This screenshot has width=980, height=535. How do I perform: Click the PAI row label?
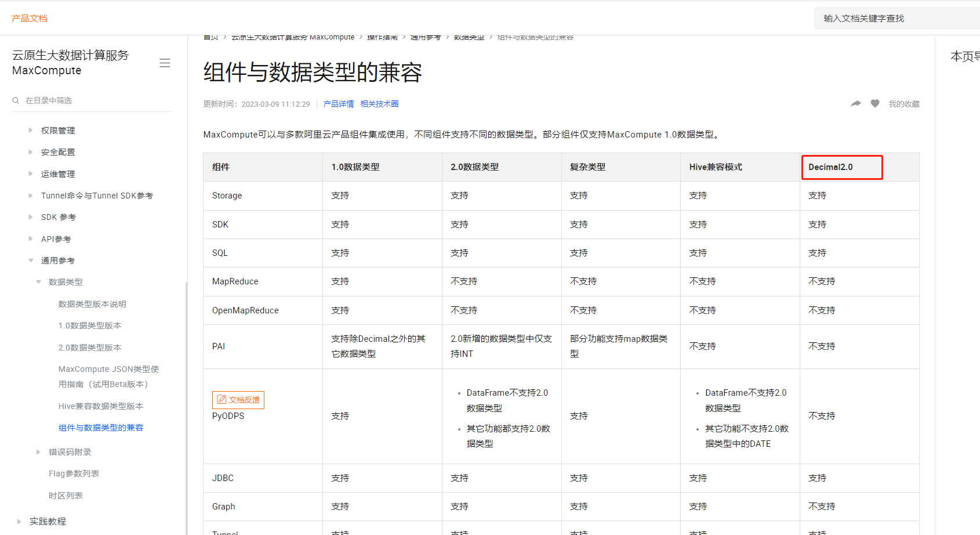pos(219,346)
